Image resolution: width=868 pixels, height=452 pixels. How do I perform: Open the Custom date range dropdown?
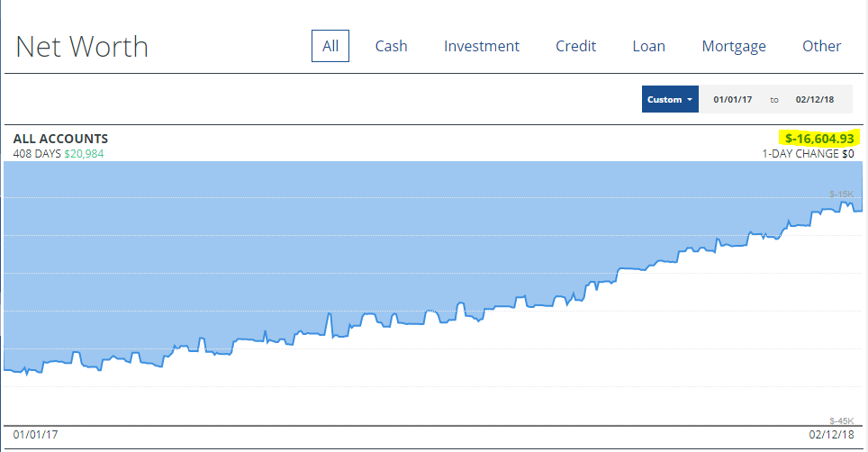coord(671,100)
